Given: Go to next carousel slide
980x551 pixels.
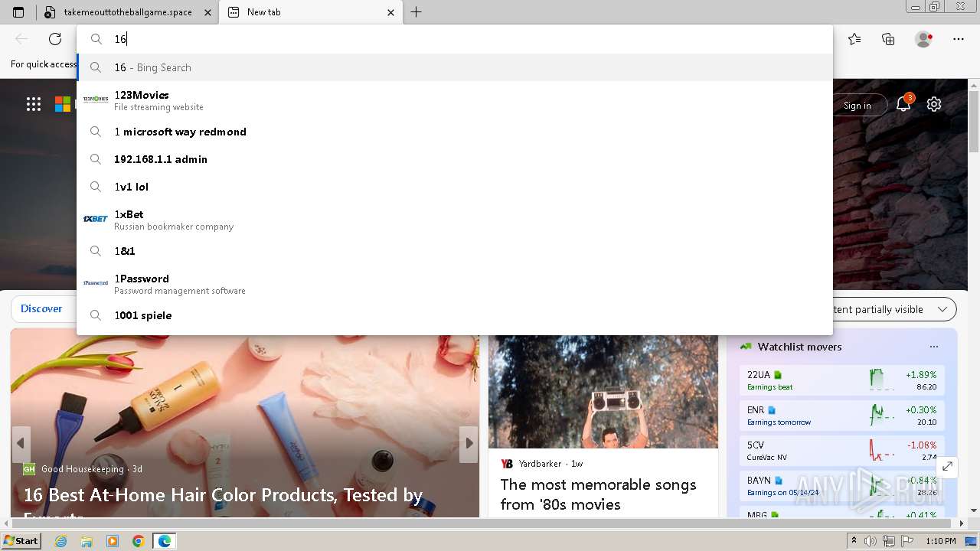Looking at the screenshot, I should 469,444.
